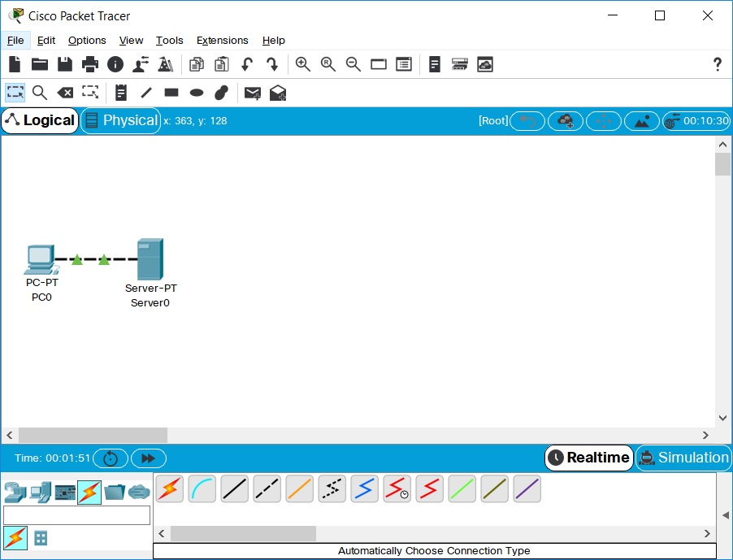733x560 pixels.
Task: Switch to Simulation mode
Action: (x=683, y=458)
